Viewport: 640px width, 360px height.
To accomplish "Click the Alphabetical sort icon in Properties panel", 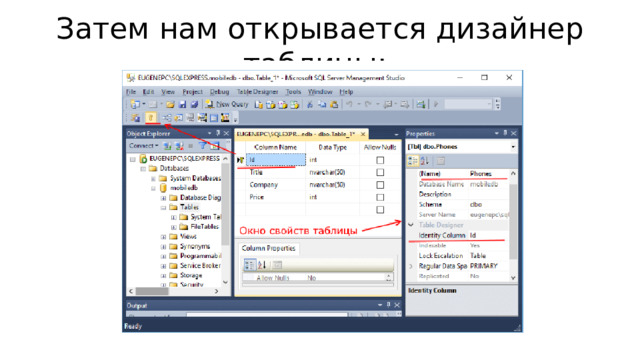I will click(425, 161).
